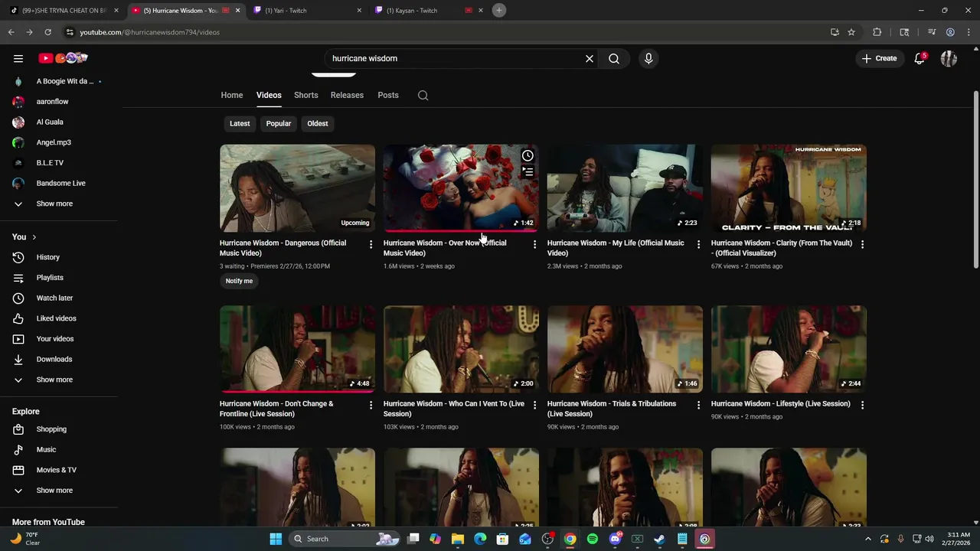Click the YouTube logo
The height and width of the screenshot is (551, 980).
[64, 58]
